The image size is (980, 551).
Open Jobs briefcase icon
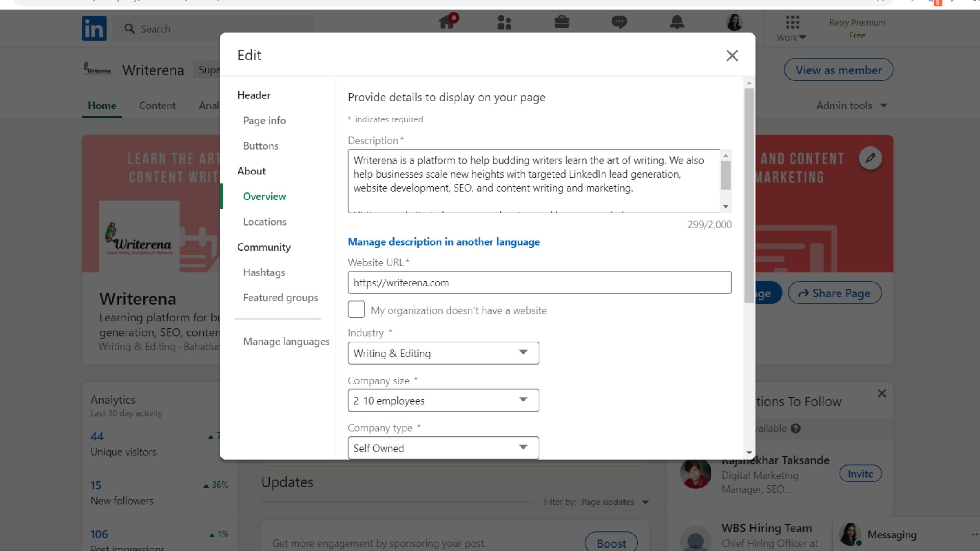pos(562,22)
